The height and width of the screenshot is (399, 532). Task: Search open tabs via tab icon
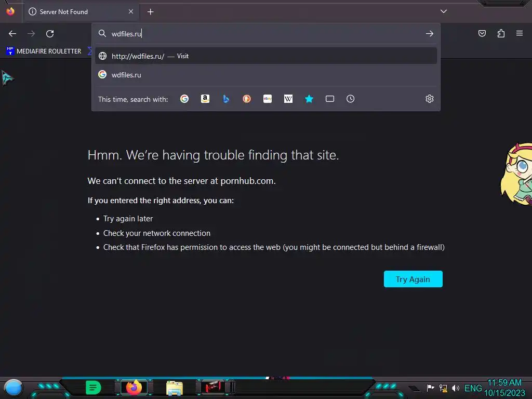click(x=330, y=99)
